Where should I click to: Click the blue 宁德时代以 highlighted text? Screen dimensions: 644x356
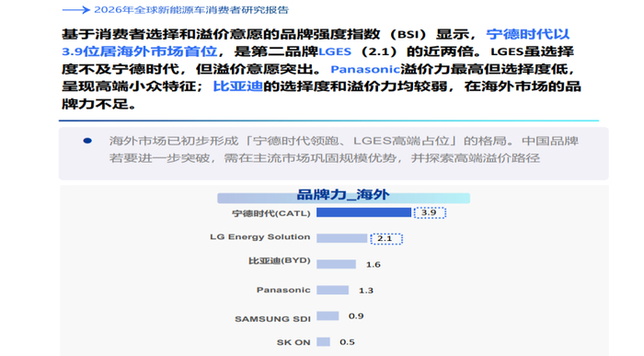point(528,34)
